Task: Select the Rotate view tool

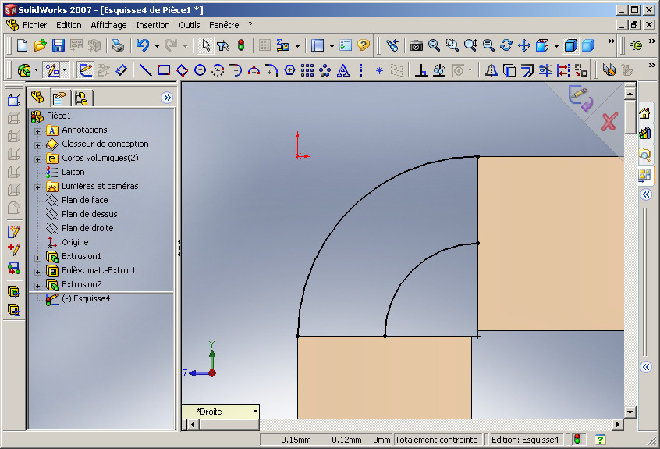Action: tap(506, 45)
